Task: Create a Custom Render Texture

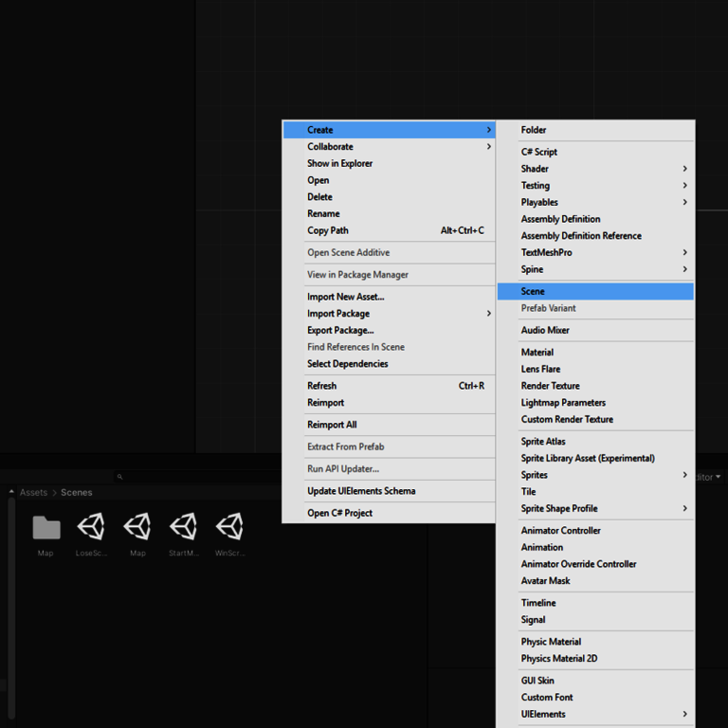Action: coord(595,419)
